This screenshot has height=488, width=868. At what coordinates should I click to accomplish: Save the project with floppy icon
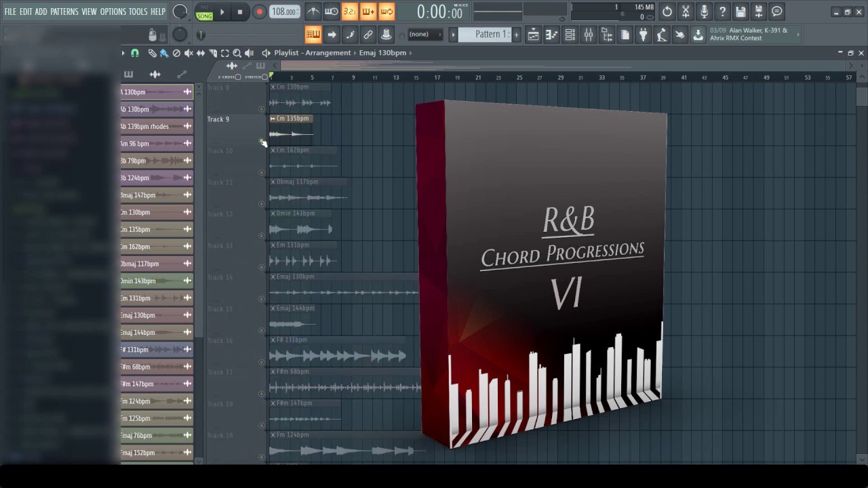point(741,12)
